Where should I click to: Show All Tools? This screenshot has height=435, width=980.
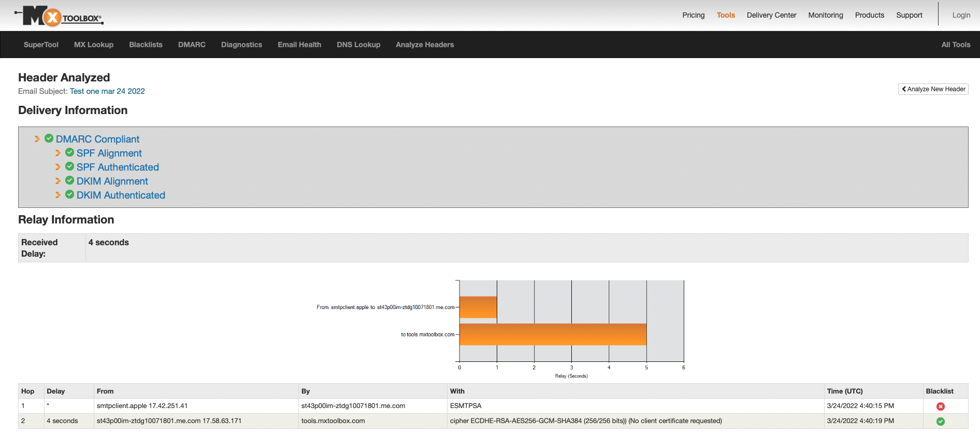(956, 45)
